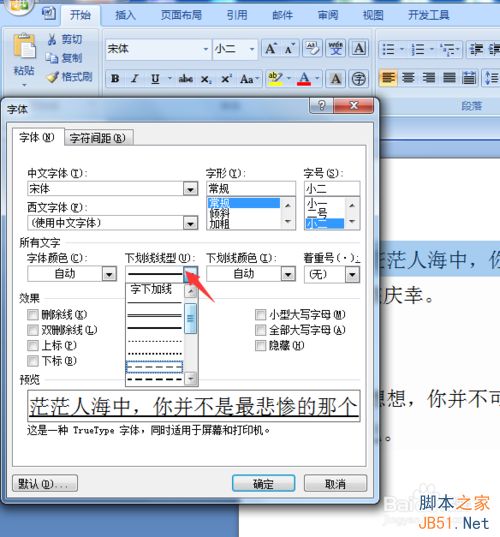Click the Help question mark in the font dialog
Viewport: 500px width, 537px height.
tap(321, 105)
